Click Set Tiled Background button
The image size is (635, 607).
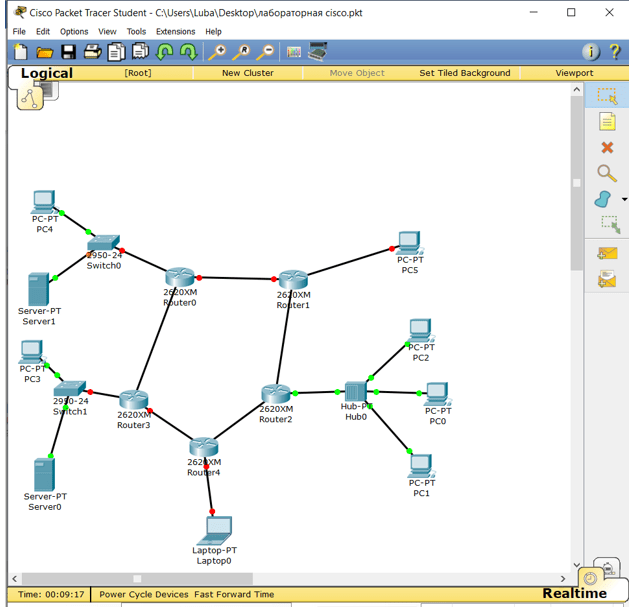pos(465,73)
